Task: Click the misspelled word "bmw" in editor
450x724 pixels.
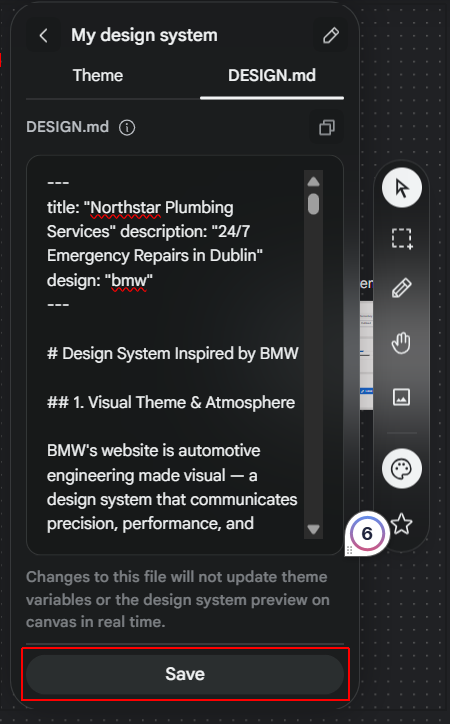Action: click(129, 280)
